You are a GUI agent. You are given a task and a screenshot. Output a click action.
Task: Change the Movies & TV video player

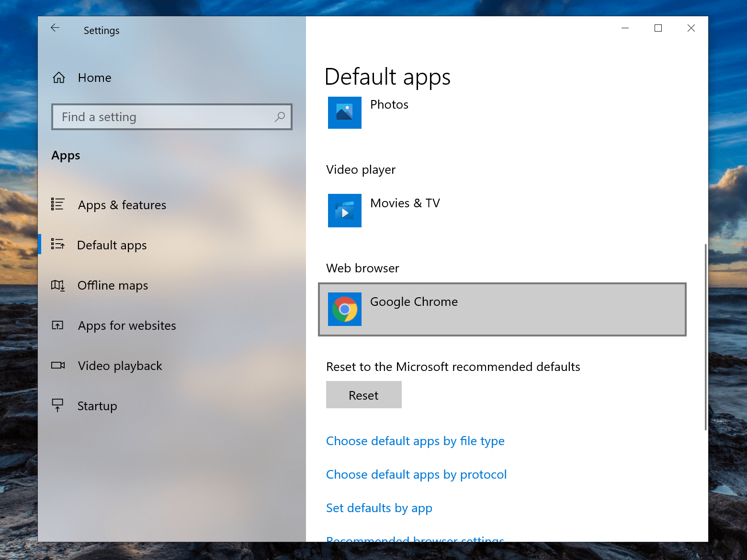[x=502, y=211]
